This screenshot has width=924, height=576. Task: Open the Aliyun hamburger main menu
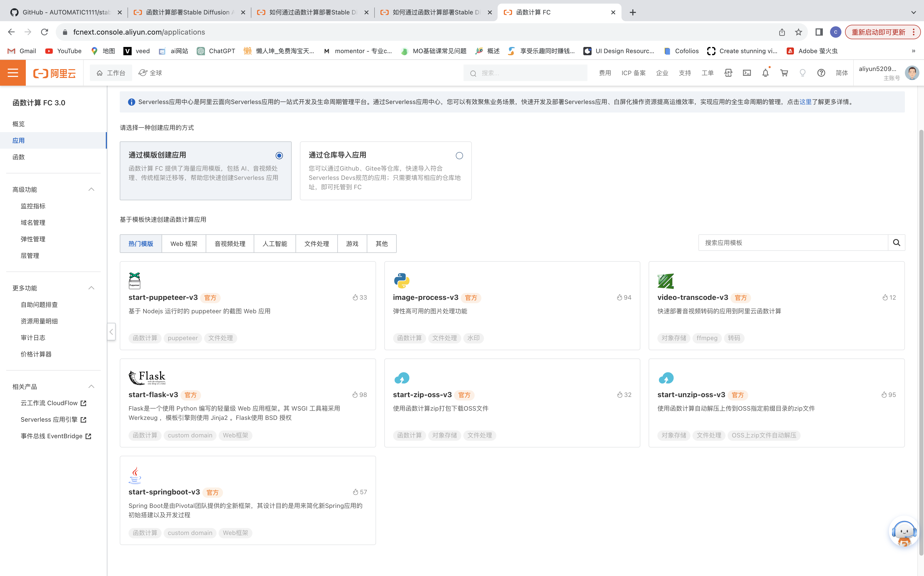point(13,73)
